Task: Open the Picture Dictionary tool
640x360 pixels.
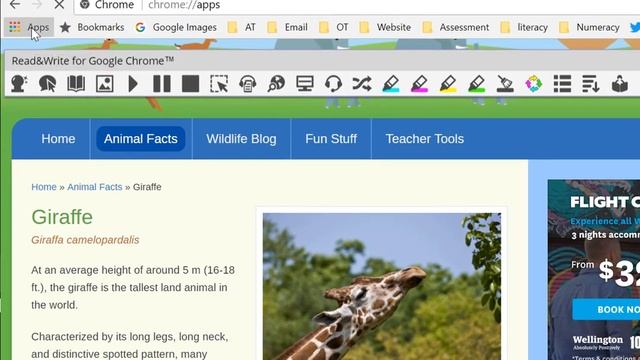Action: pyautogui.click(x=104, y=84)
